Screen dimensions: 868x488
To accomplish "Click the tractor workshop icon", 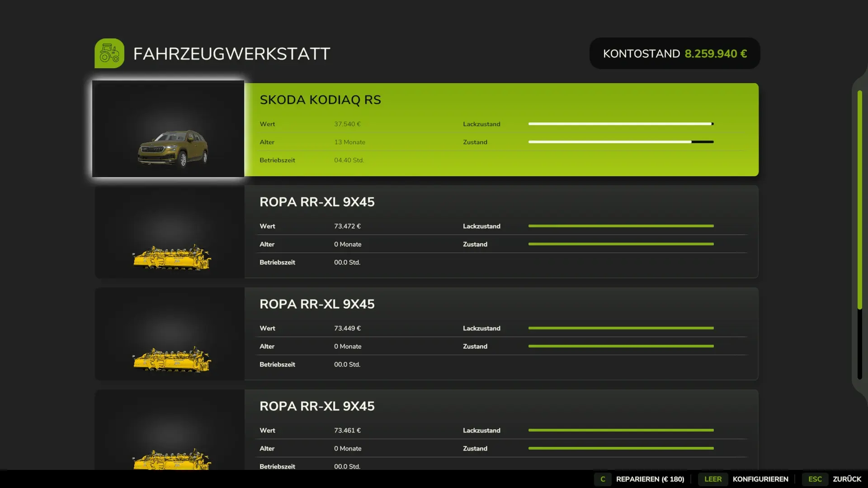I will tap(109, 53).
